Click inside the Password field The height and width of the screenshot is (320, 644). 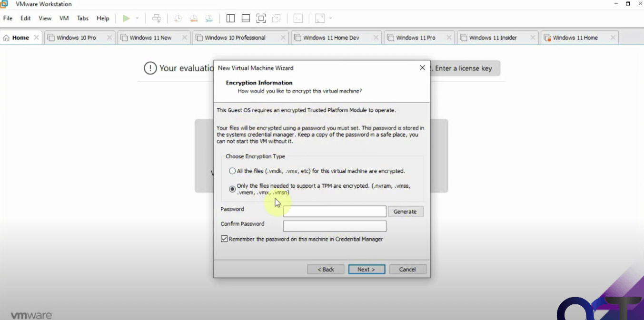click(334, 211)
